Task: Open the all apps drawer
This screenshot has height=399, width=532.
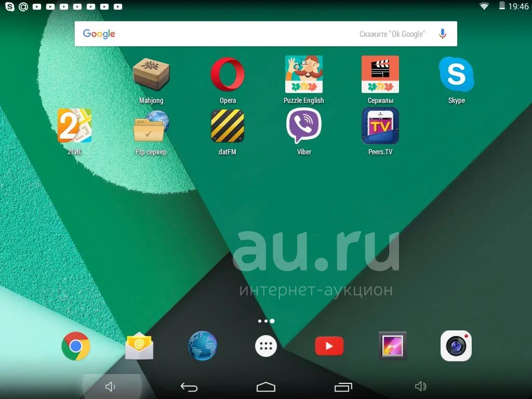Action: tap(266, 346)
